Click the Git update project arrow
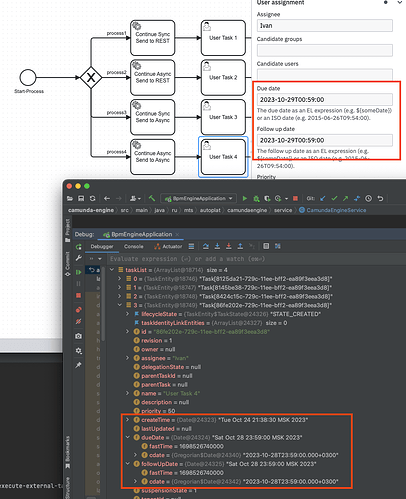406x499 pixels. tap(323, 198)
